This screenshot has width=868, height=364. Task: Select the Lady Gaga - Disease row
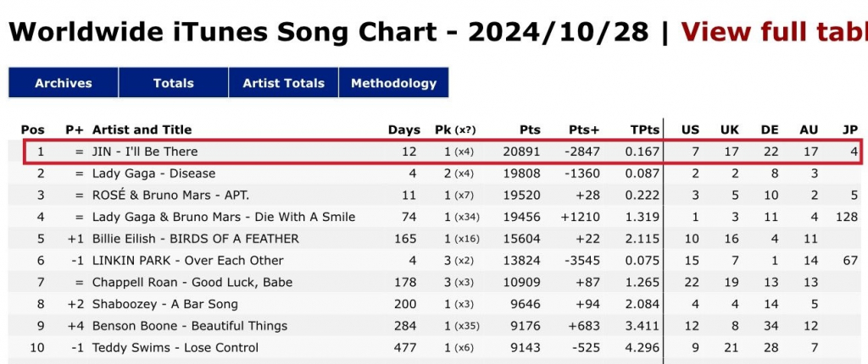click(153, 174)
